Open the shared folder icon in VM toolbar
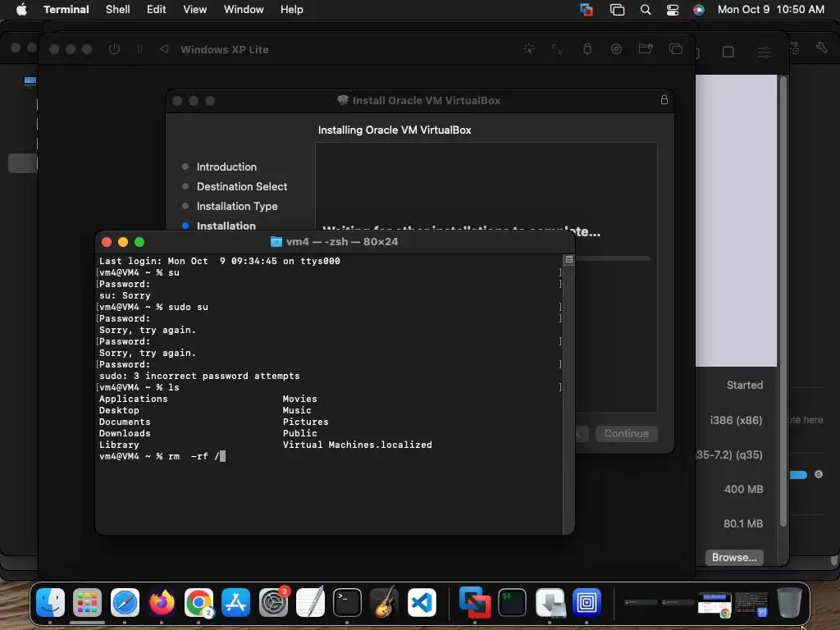 click(x=646, y=49)
